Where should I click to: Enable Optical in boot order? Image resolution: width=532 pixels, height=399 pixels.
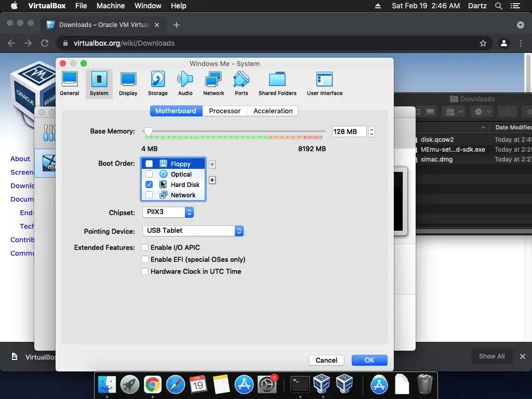[x=149, y=174]
